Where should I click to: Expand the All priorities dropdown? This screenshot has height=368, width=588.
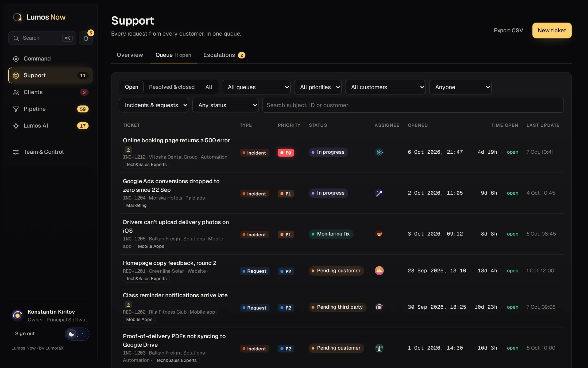[x=318, y=87]
